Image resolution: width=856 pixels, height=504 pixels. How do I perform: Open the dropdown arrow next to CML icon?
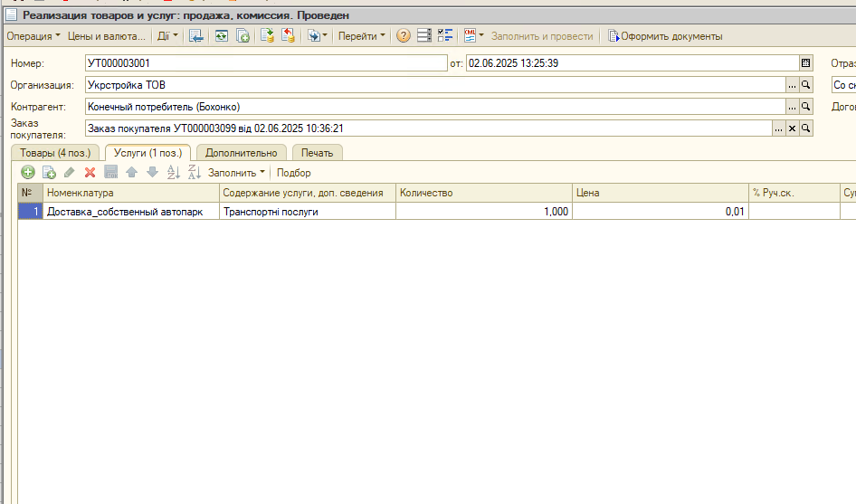pyautogui.click(x=481, y=36)
